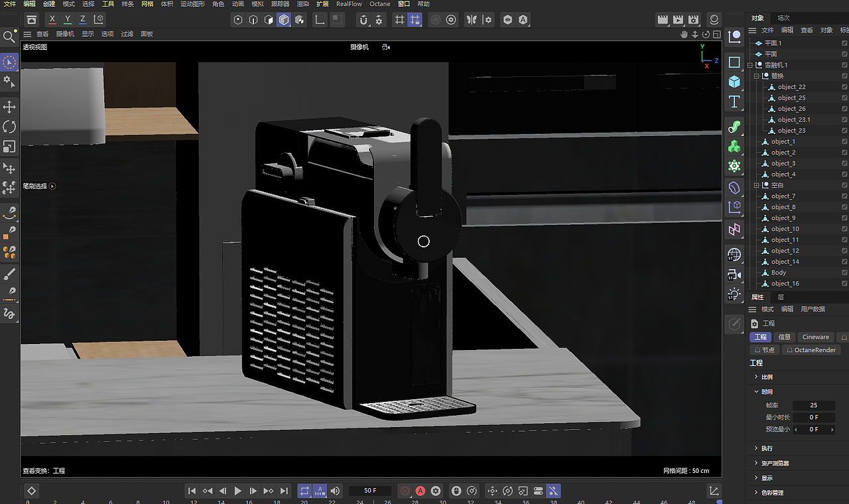Open the coordinate system icon beside Z
The height and width of the screenshot is (504, 849).
pyautogui.click(x=98, y=19)
